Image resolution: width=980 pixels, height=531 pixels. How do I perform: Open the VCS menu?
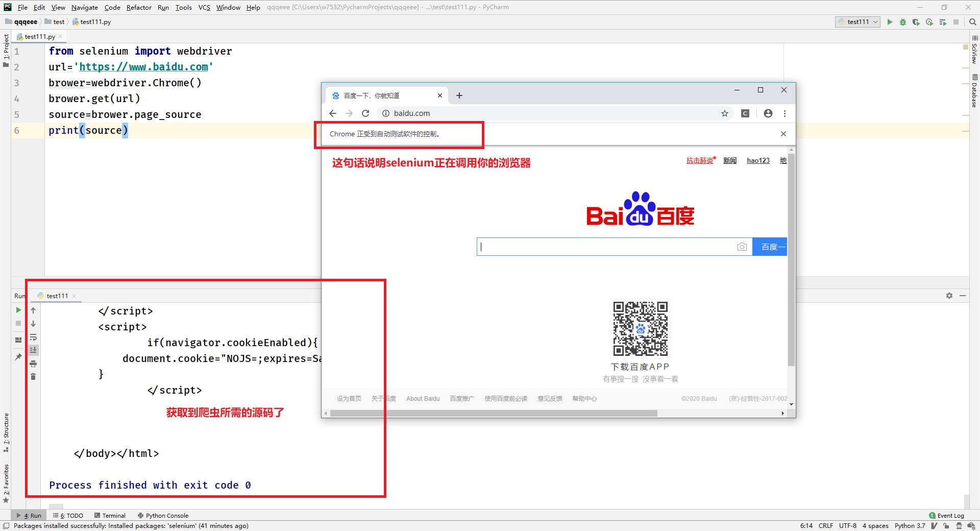click(204, 7)
